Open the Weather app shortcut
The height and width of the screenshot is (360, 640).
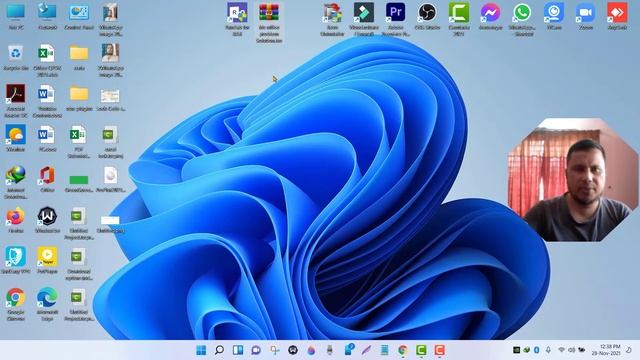click(x=16, y=138)
